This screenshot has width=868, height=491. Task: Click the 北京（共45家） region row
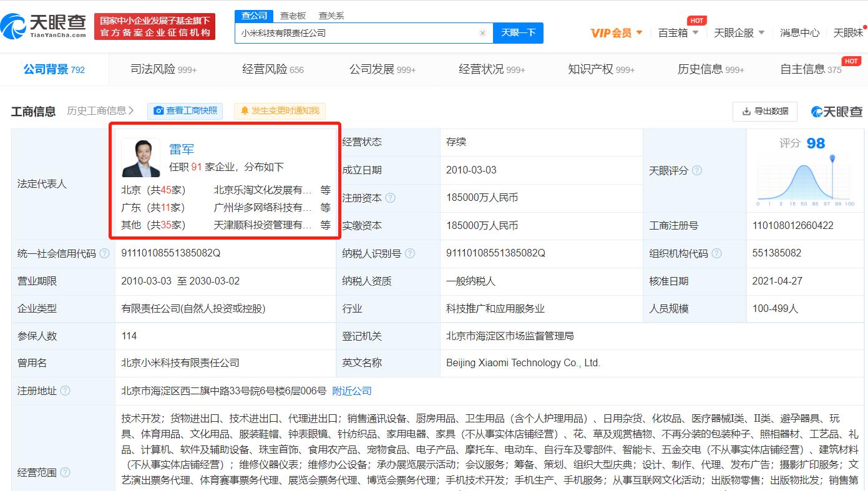tap(153, 190)
